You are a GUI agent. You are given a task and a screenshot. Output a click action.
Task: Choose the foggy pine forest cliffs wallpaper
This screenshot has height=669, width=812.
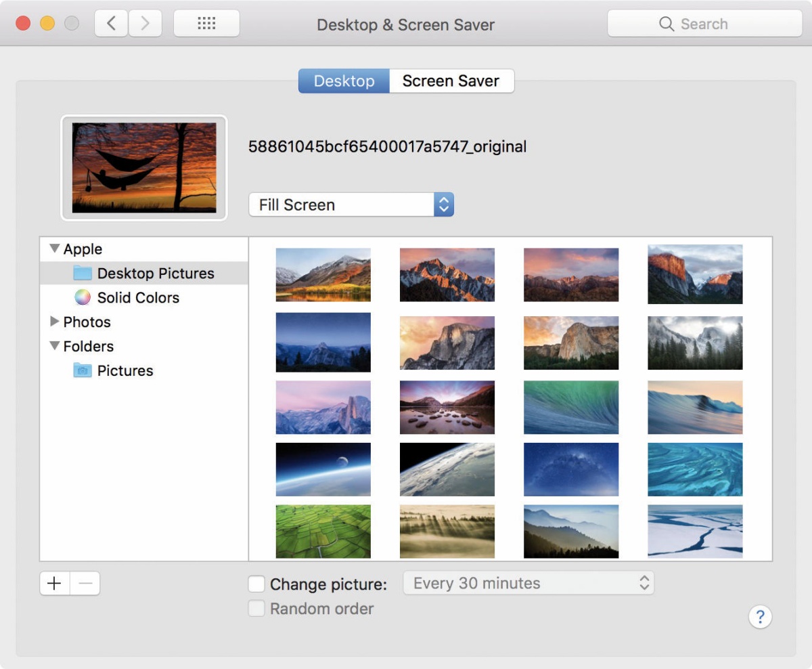tap(695, 343)
